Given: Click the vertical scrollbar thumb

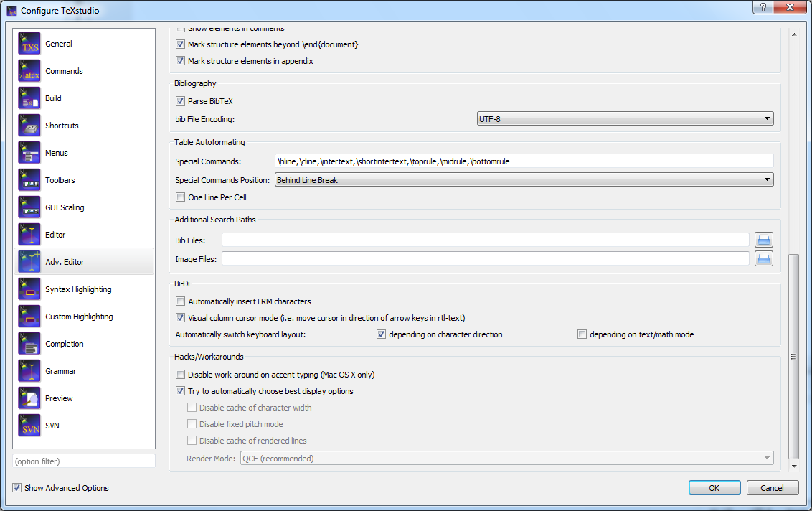Looking at the screenshot, I should (794, 357).
